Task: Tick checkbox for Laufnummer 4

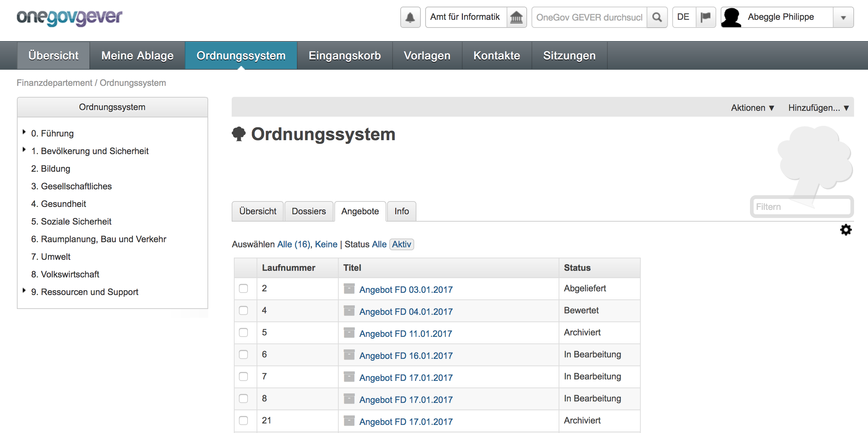Action: click(243, 310)
